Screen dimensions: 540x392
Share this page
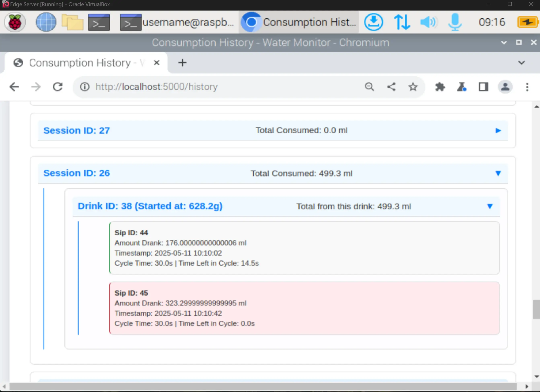pos(391,87)
